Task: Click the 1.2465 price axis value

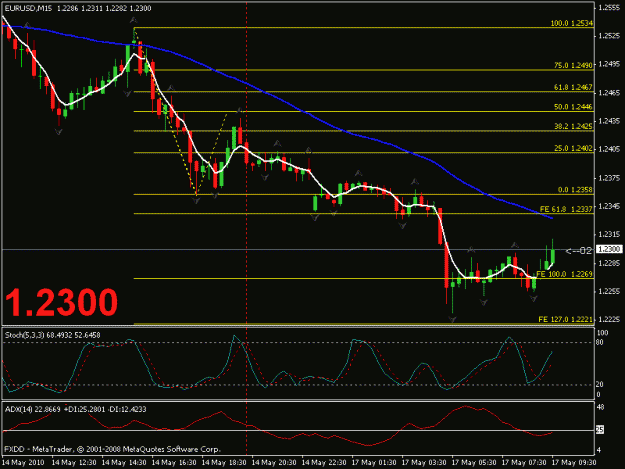Action: [609, 92]
